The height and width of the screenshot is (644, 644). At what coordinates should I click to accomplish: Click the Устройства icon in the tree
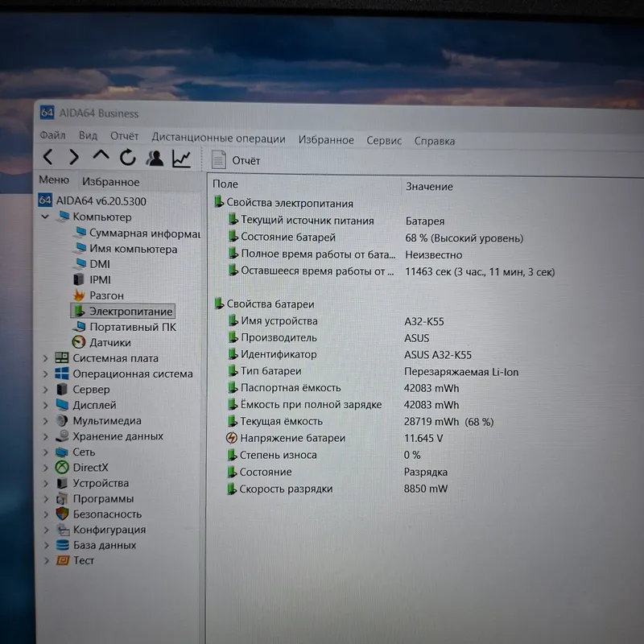pos(62,483)
